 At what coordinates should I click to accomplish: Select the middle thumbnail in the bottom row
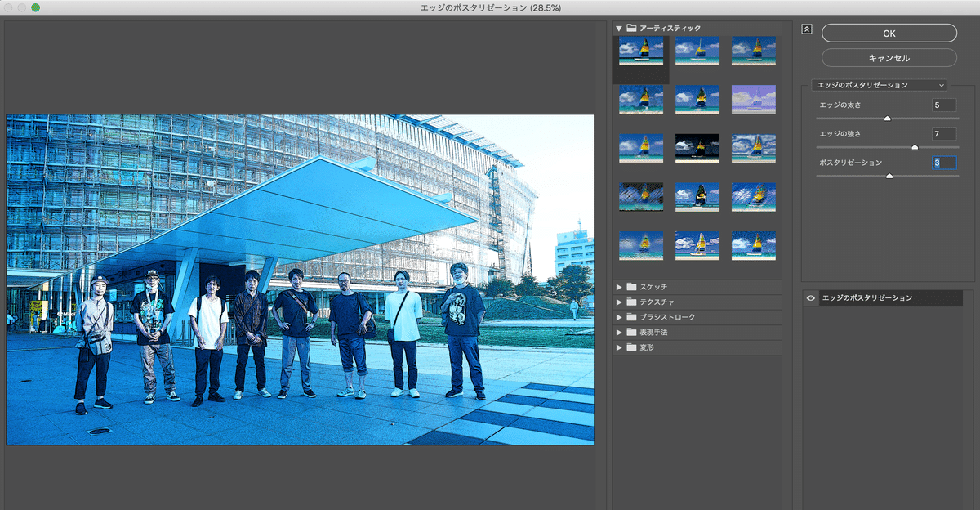pyautogui.click(x=697, y=246)
